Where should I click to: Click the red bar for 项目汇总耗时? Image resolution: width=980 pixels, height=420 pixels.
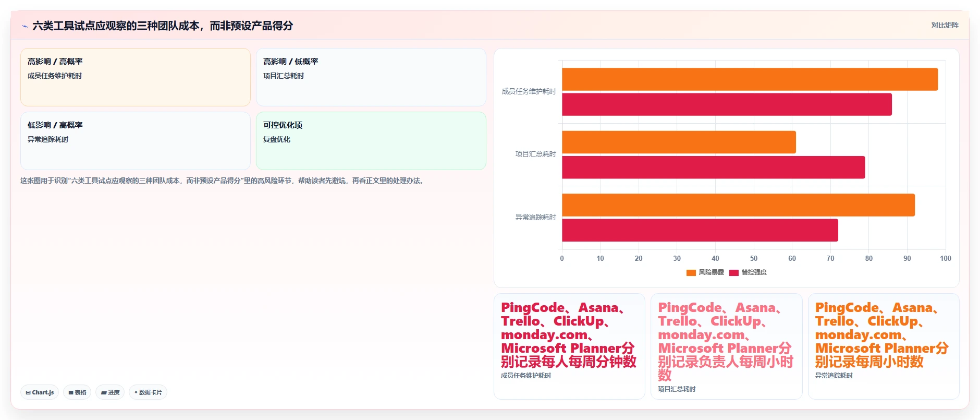[x=713, y=167]
